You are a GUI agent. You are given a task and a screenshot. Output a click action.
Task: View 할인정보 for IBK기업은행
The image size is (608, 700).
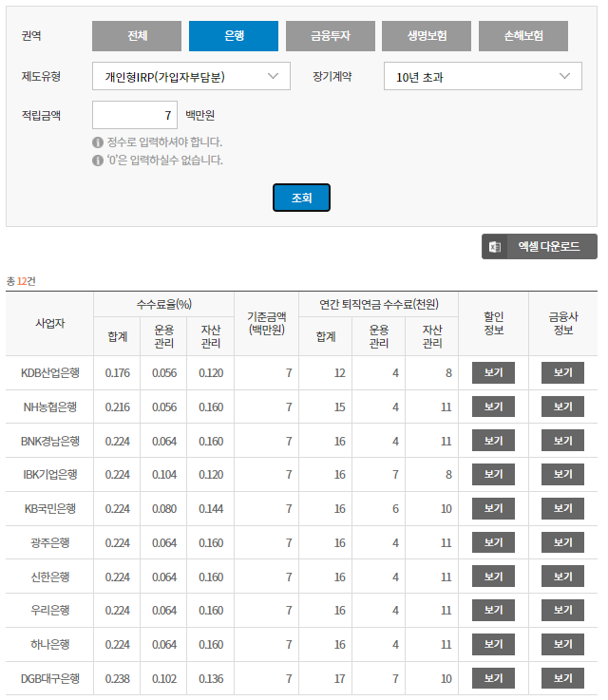point(493,475)
